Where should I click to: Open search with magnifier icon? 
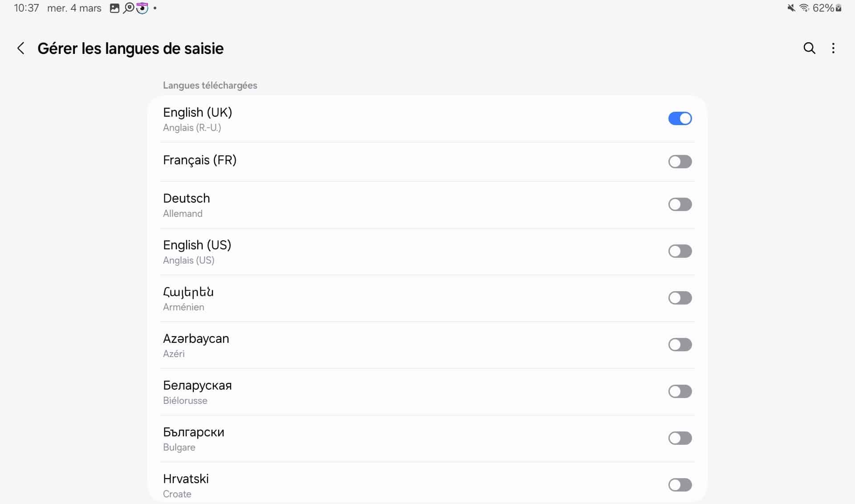tap(809, 48)
